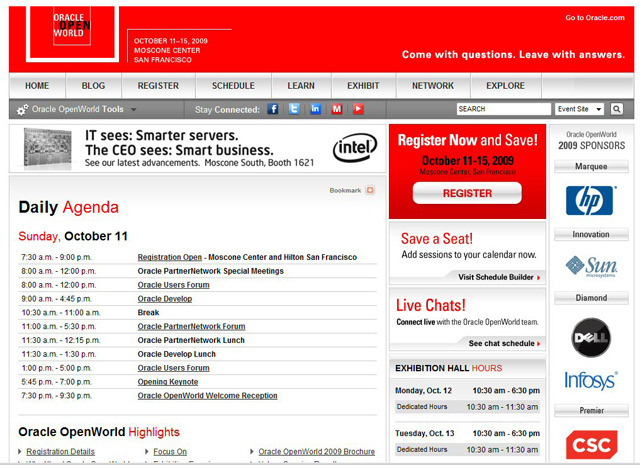Click the Diamond sponsor heading

[x=591, y=298]
